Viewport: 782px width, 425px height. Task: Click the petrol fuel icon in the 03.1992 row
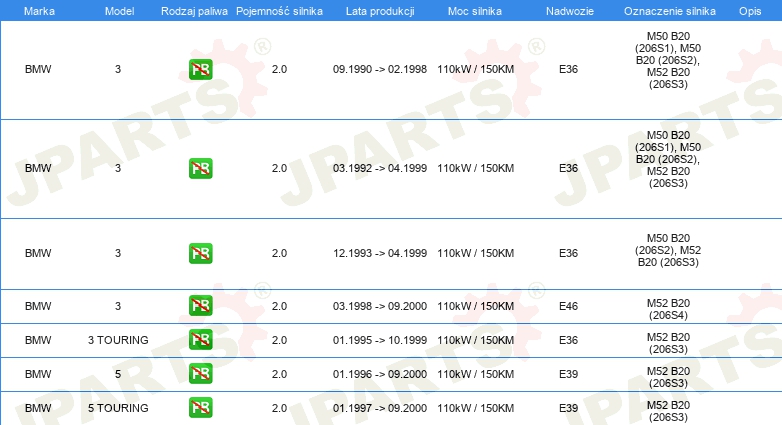[200, 169]
